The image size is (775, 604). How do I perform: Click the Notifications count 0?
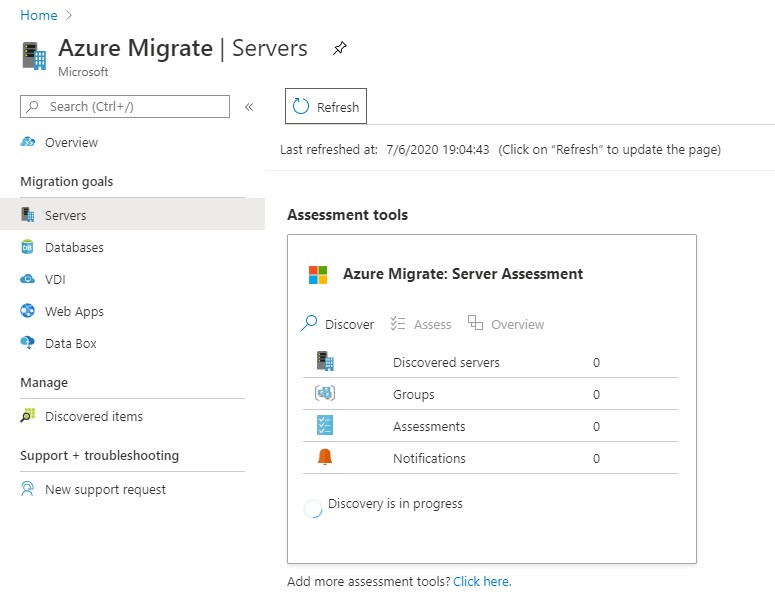click(x=596, y=458)
